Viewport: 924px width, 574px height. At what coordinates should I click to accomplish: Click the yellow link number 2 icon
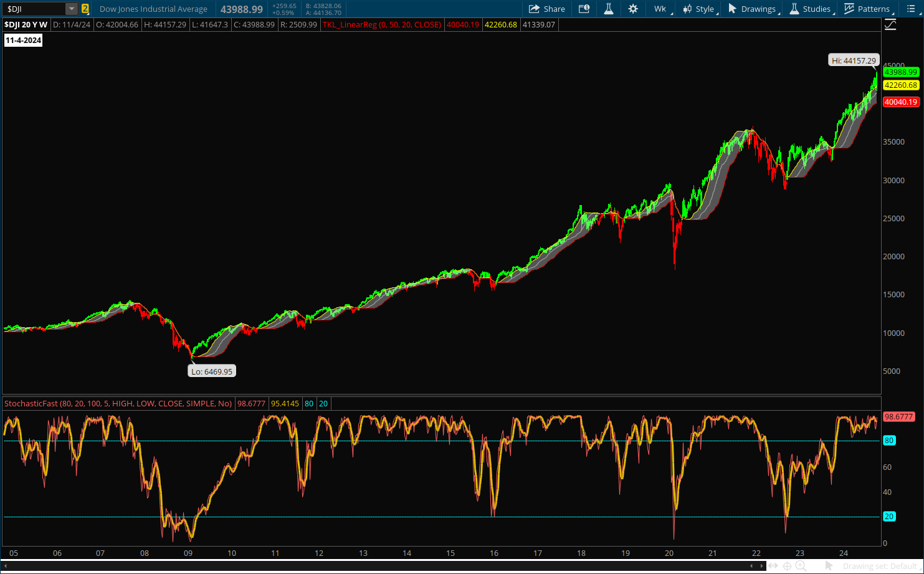click(x=85, y=9)
